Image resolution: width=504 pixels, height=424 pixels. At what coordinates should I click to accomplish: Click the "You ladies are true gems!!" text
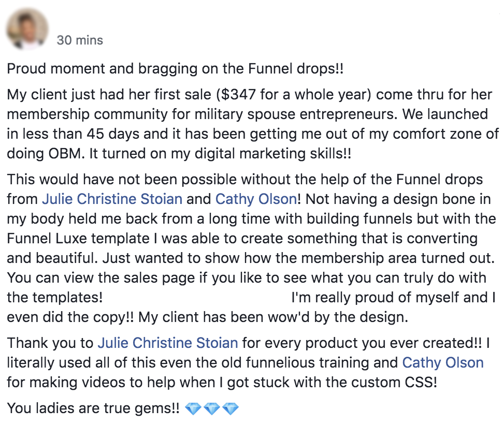93,409
